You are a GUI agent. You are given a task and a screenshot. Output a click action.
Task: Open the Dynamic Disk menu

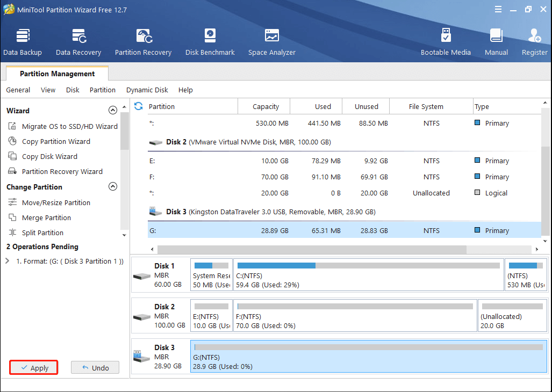(147, 90)
